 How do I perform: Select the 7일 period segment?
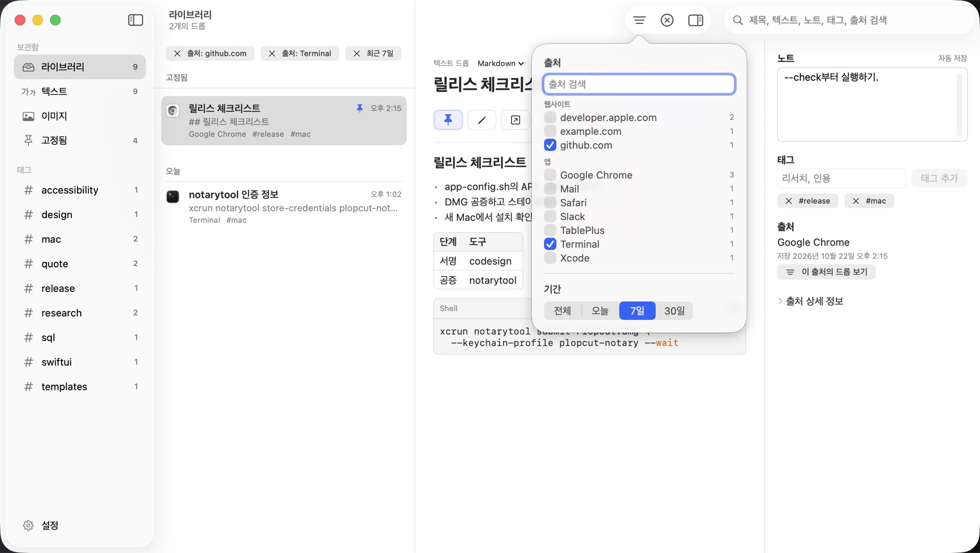point(637,311)
